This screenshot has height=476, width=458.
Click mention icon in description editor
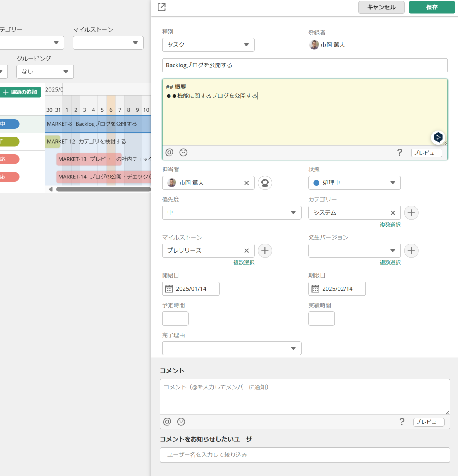click(169, 152)
